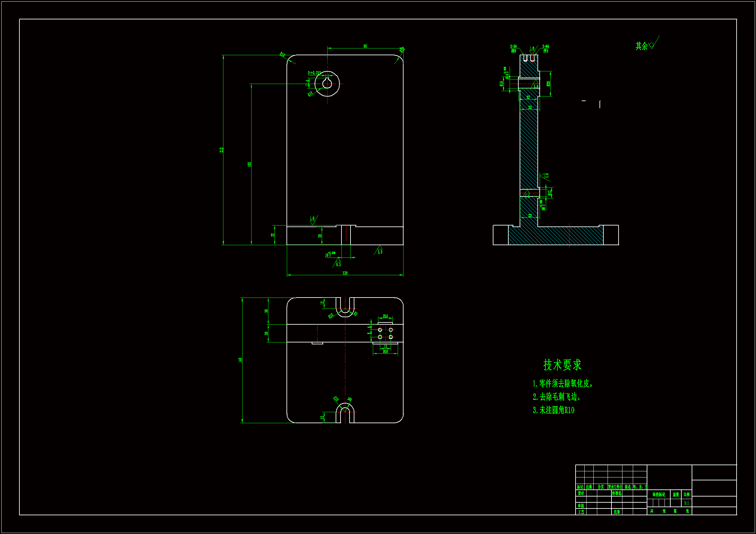The height and width of the screenshot is (534, 756).
Task: Select technical note 3 未注圆角R10
Action: [x=554, y=410]
